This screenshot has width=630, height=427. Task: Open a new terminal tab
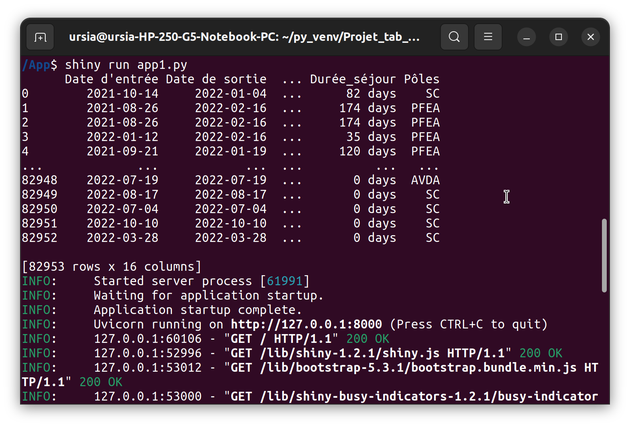(x=40, y=37)
